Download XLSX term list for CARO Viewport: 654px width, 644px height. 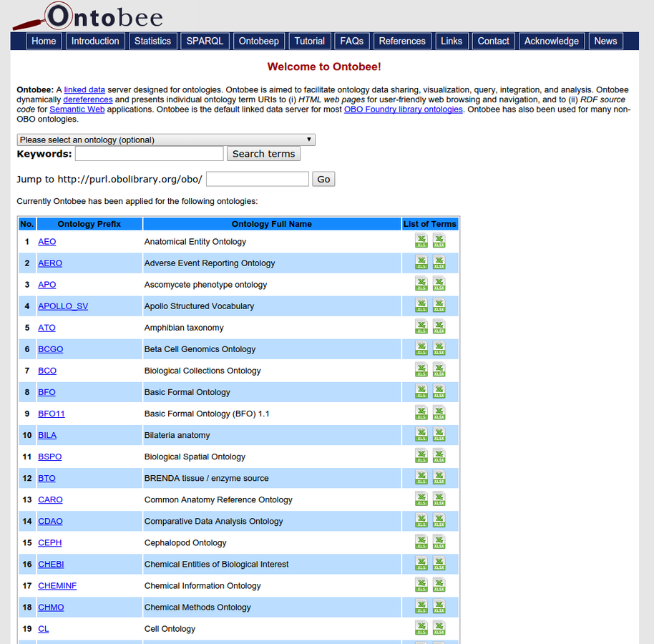click(x=439, y=499)
